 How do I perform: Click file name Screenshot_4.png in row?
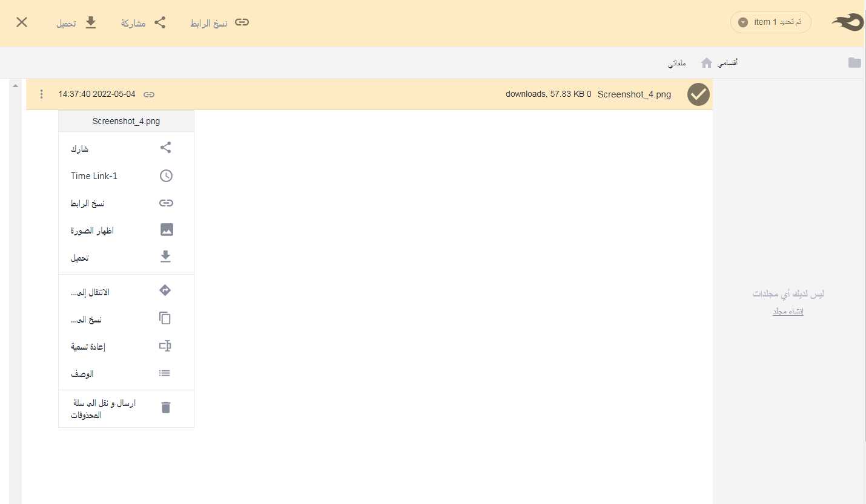click(634, 94)
